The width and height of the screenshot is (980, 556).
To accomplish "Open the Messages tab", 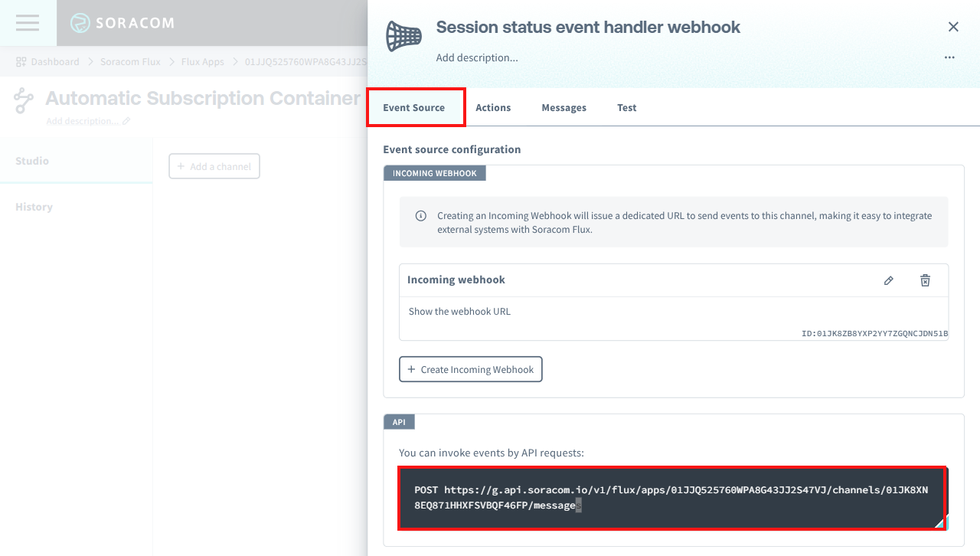I will click(563, 107).
